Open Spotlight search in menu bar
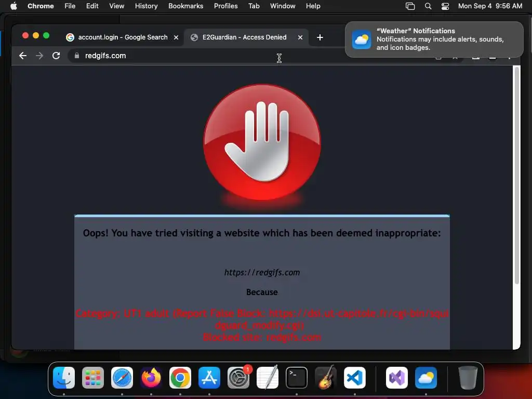Image resolution: width=532 pixels, height=399 pixels. (x=428, y=6)
